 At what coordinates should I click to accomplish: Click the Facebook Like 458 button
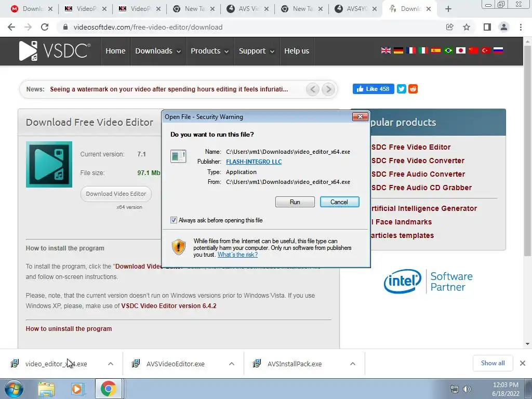(x=373, y=89)
